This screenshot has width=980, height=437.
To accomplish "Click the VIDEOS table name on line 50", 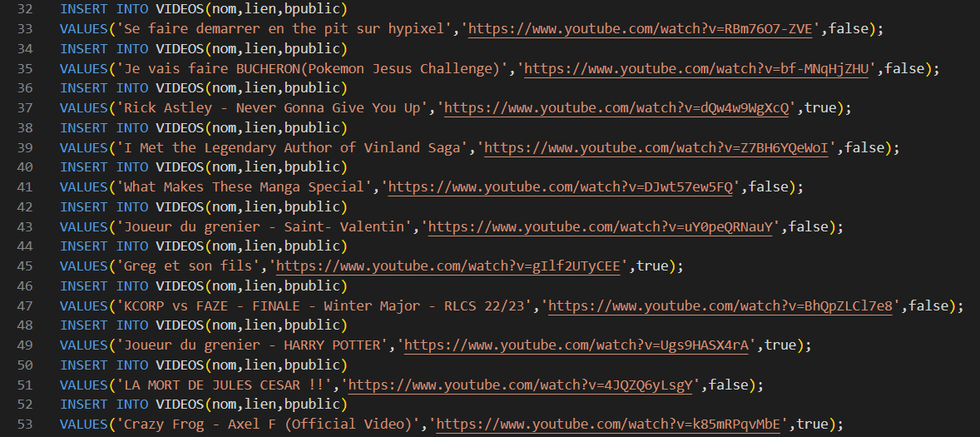I will pos(180,365).
